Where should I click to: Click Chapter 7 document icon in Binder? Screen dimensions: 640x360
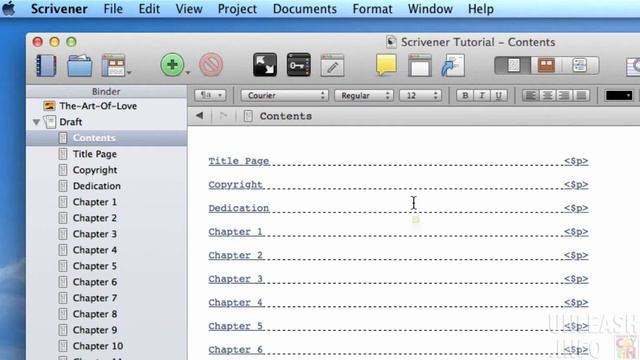(62, 298)
